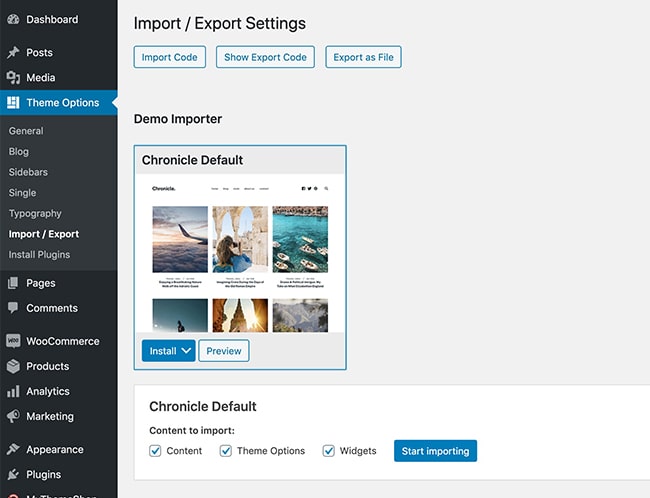Click the Appearance paintbrush icon

(13, 449)
